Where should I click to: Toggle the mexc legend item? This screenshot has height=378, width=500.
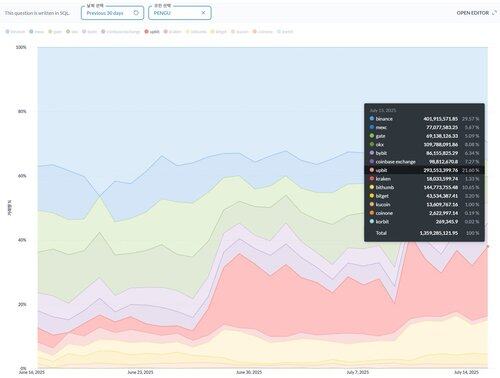point(37,32)
